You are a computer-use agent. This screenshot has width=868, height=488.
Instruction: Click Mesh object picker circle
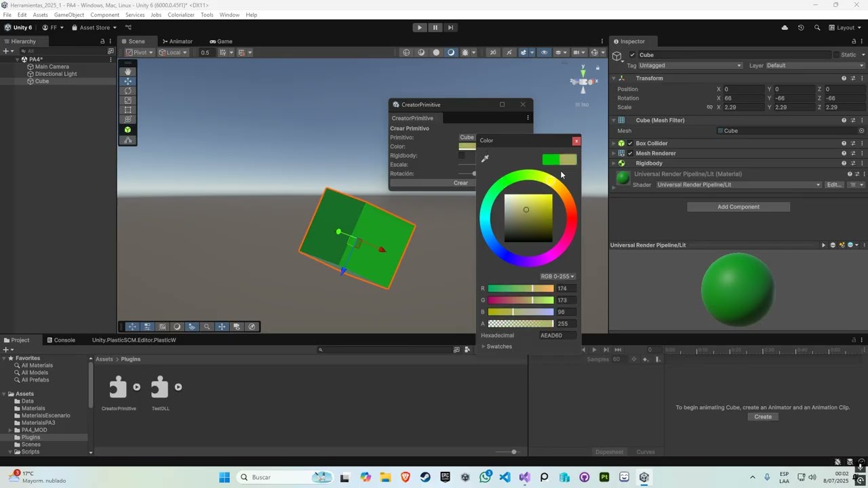(862, 131)
